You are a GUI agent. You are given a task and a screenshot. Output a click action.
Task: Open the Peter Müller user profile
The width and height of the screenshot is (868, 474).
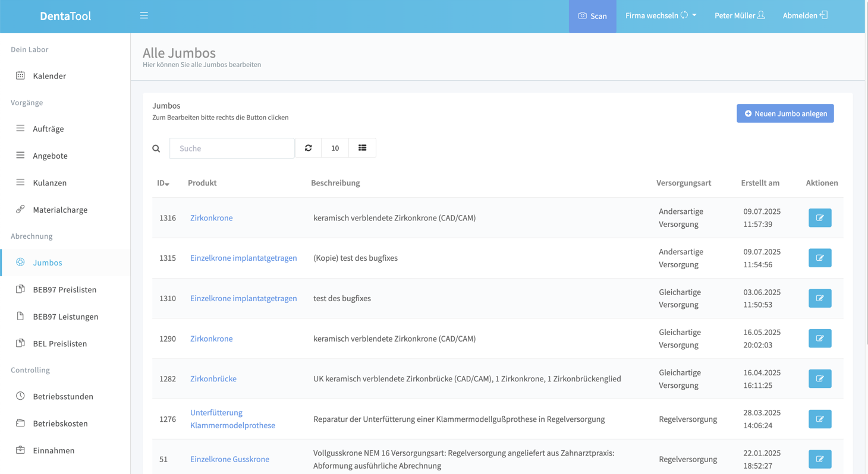(739, 16)
